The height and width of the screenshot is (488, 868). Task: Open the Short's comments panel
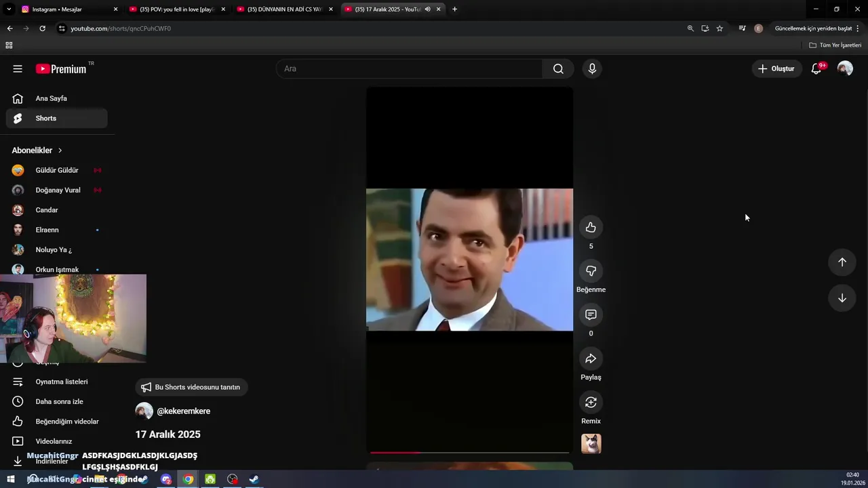(x=591, y=314)
